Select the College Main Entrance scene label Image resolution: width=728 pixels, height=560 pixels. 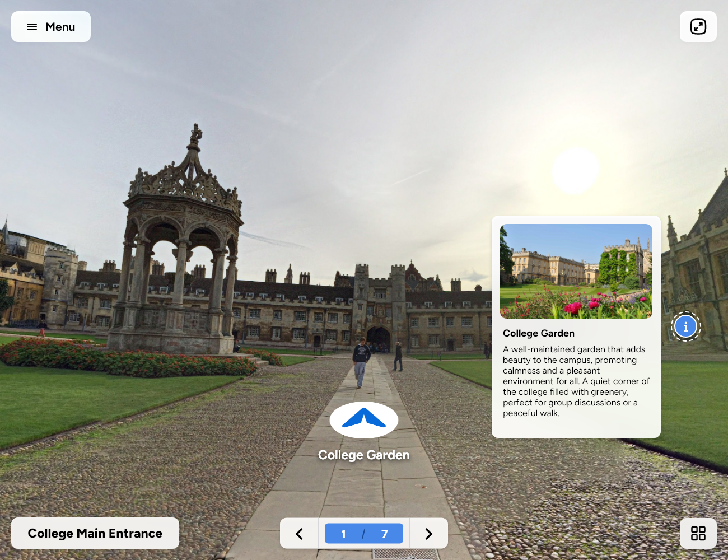pos(94,533)
